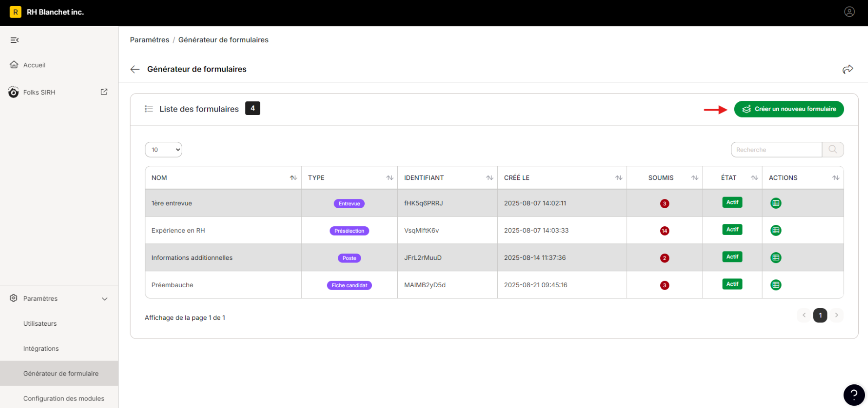This screenshot has width=868, height=408.
Task: Collapse the sidebar menu toggle icon
Action: 14,40
